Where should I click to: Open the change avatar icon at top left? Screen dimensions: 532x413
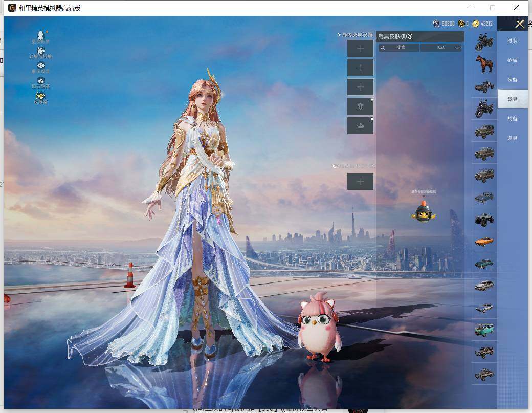[41, 35]
